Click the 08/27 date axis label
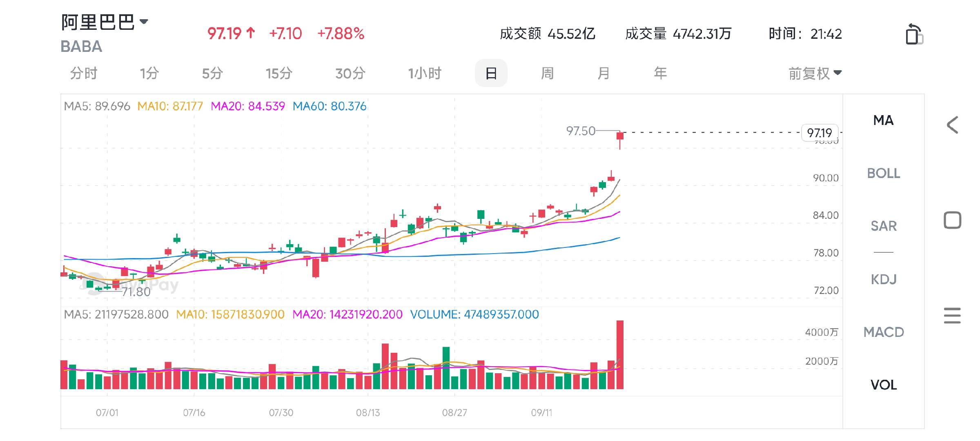The height and width of the screenshot is (441, 980). 454,413
